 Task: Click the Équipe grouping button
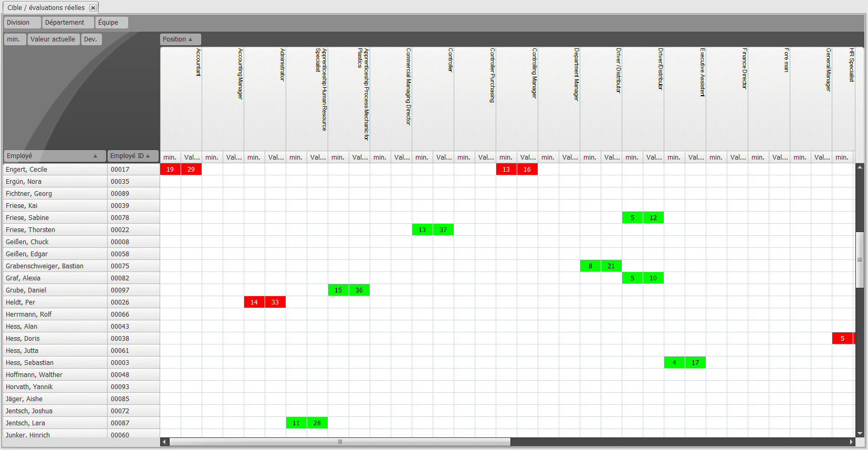[x=112, y=23]
